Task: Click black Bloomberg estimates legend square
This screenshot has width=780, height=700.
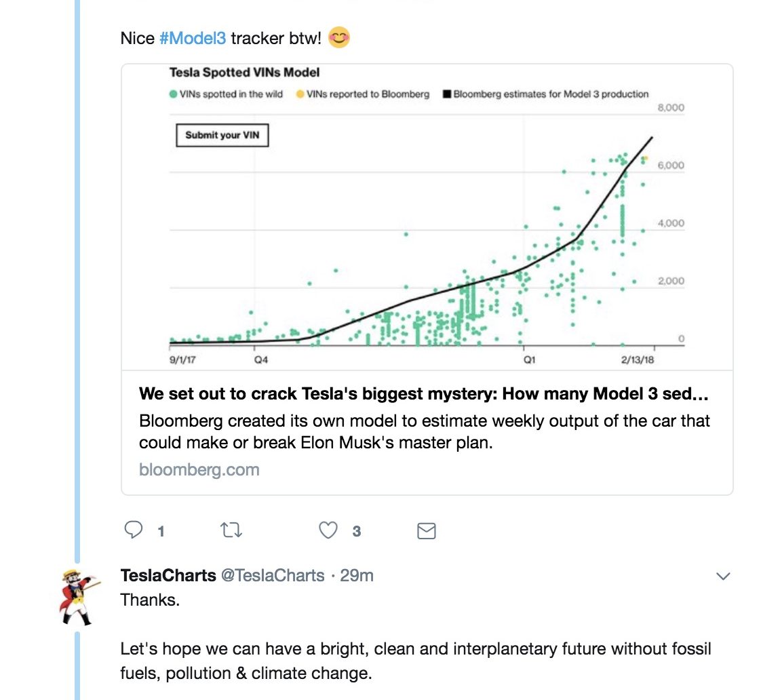Action: (447, 94)
